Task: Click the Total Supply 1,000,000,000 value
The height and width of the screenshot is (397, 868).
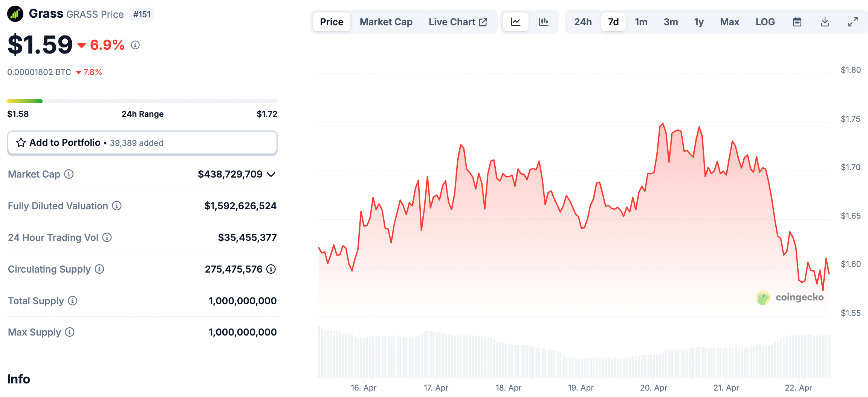Action: click(243, 301)
